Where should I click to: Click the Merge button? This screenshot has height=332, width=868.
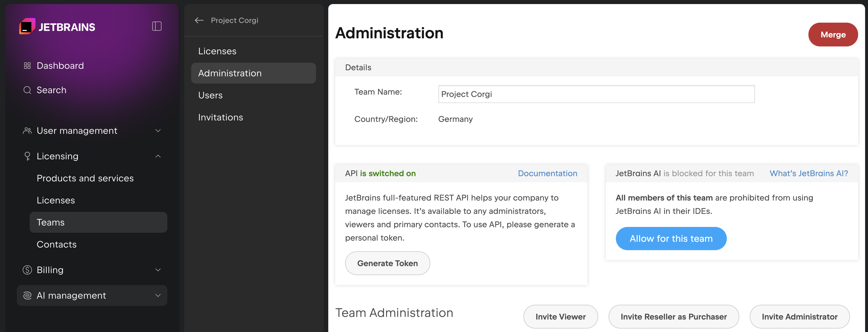[833, 34]
